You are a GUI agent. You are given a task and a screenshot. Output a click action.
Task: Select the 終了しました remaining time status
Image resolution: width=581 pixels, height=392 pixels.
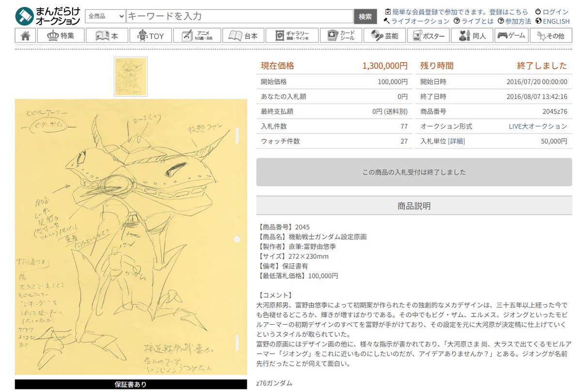tap(542, 66)
